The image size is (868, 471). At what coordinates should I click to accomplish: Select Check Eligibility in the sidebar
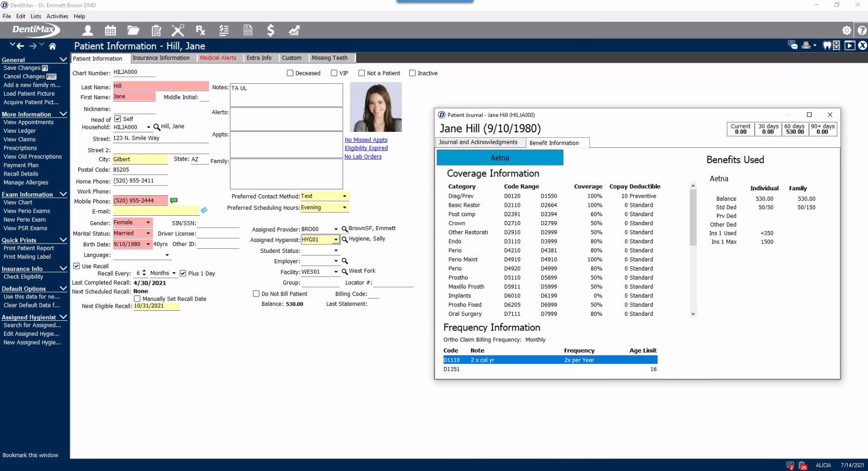click(x=23, y=277)
